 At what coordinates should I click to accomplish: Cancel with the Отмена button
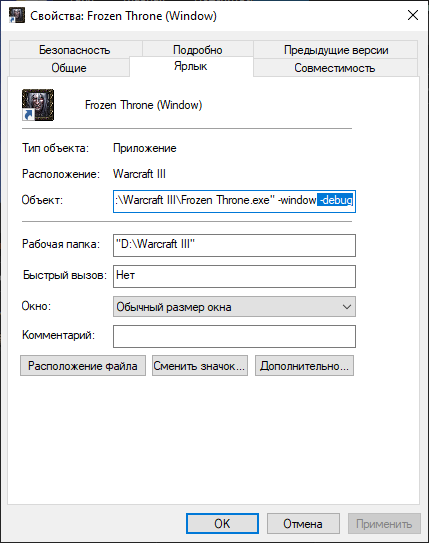pyautogui.click(x=303, y=523)
